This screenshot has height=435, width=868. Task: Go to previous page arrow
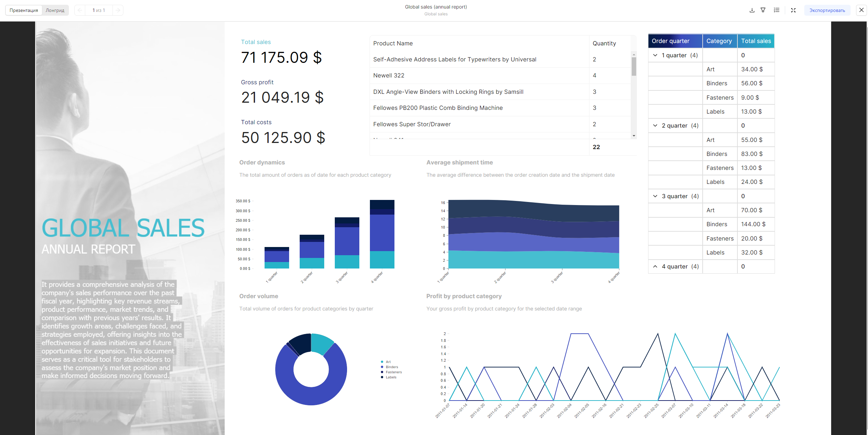[x=80, y=10]
